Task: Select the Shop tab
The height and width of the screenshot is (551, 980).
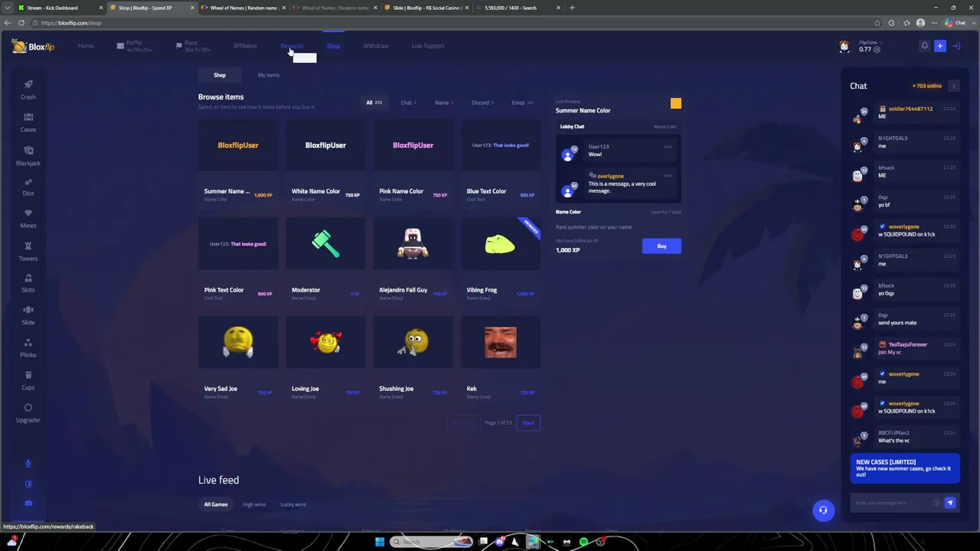Action: click(x=220, y=75)
